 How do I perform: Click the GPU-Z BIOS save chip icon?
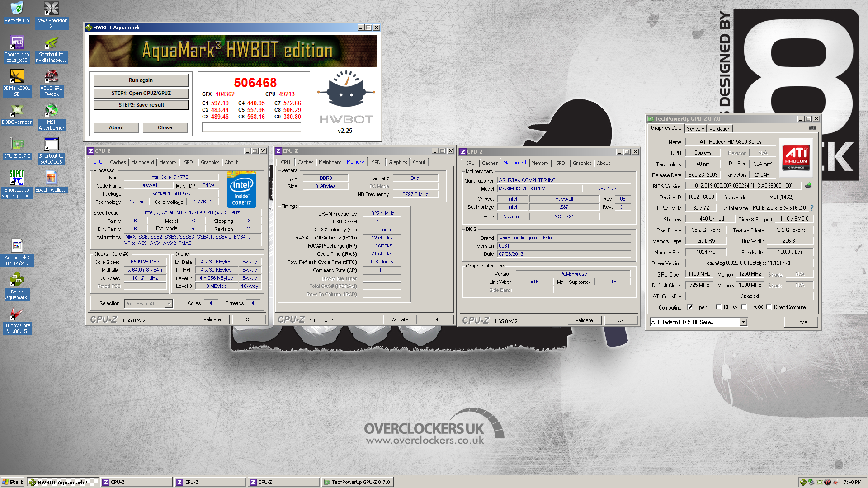[808, 186]
